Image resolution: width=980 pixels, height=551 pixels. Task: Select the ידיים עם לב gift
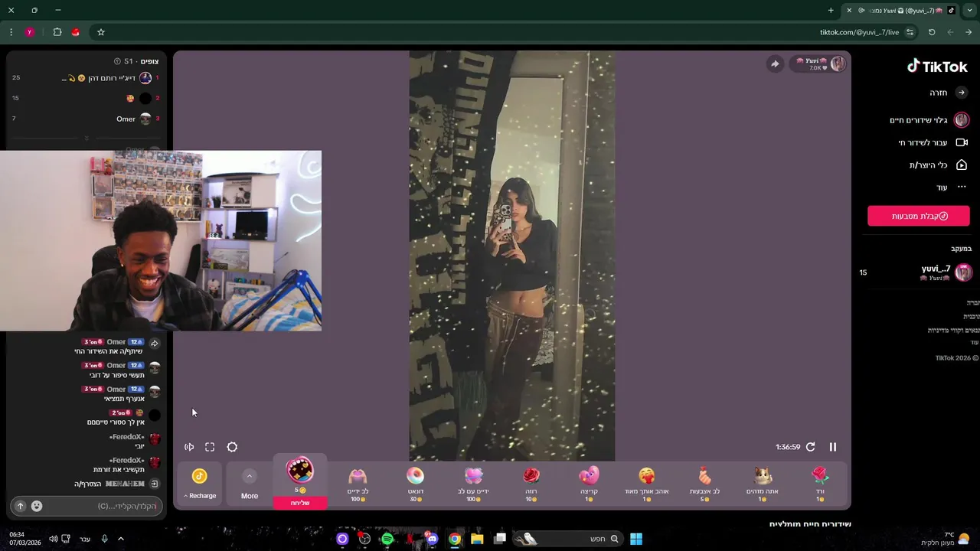(473, 484)
